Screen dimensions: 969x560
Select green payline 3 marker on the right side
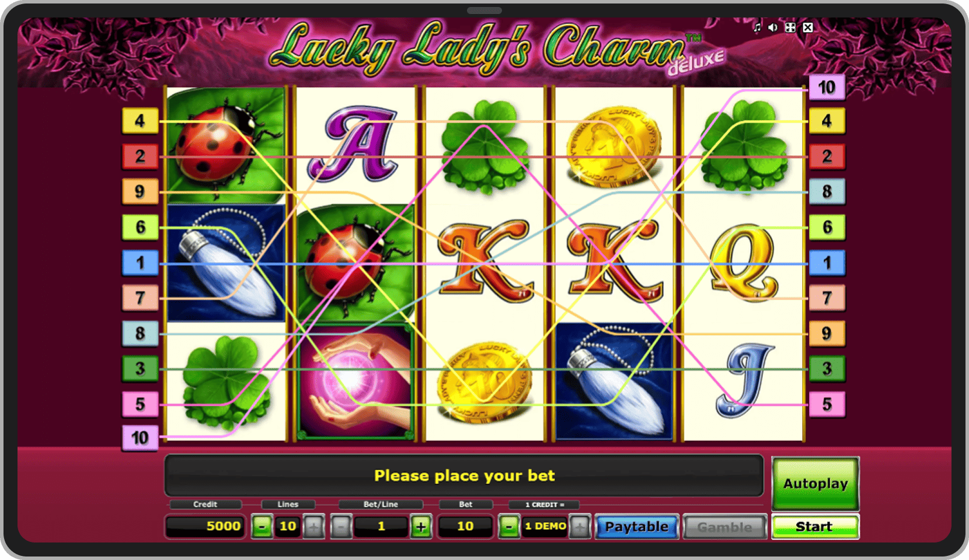click(x=827, y=369)
